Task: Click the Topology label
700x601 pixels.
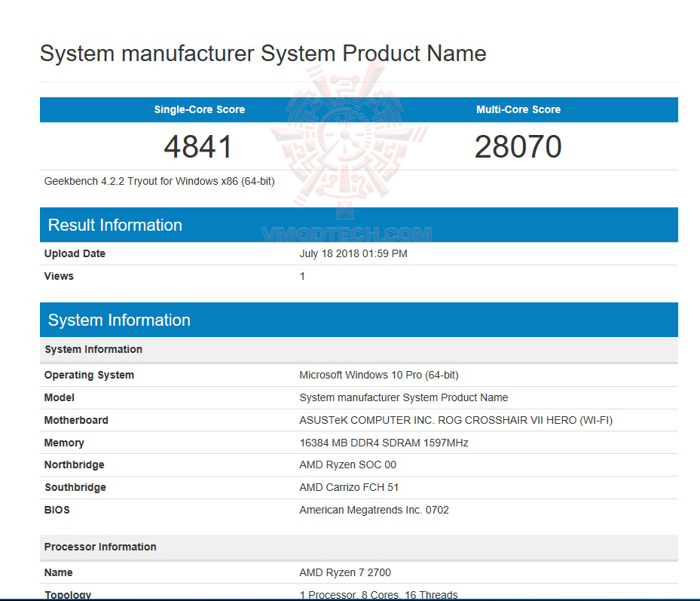Action: 68,594
